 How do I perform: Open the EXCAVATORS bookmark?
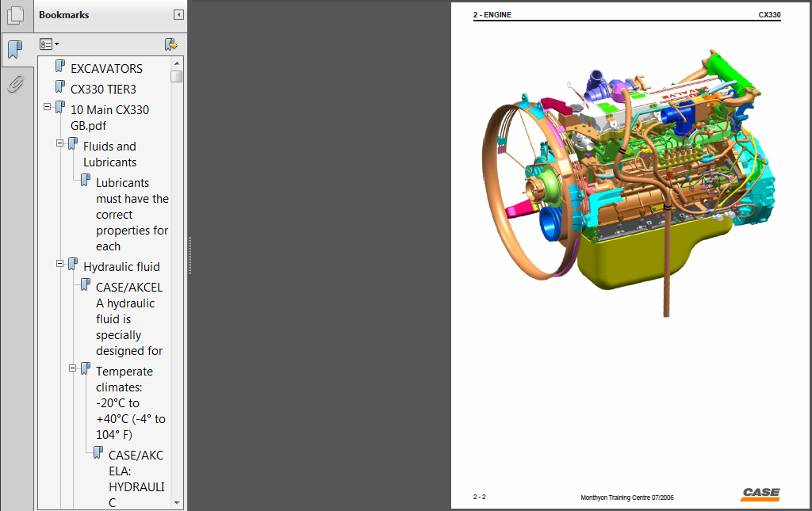pos(106,69)
